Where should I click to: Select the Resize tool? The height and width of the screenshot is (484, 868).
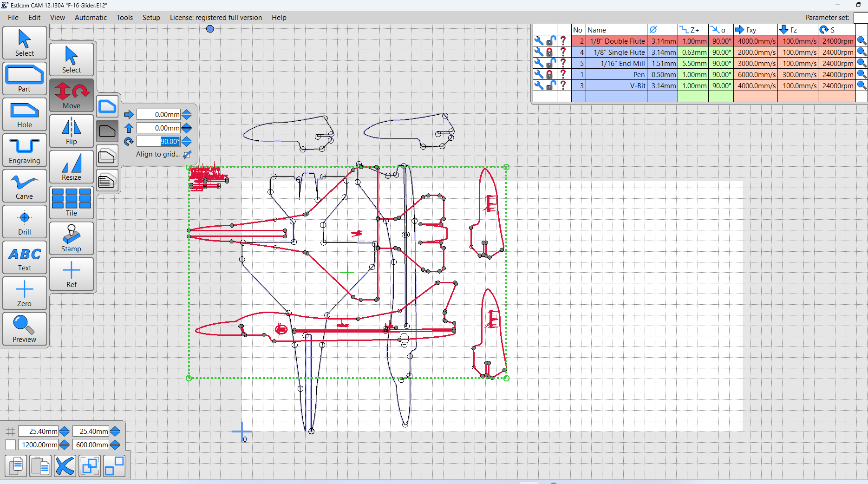[72, 167]
